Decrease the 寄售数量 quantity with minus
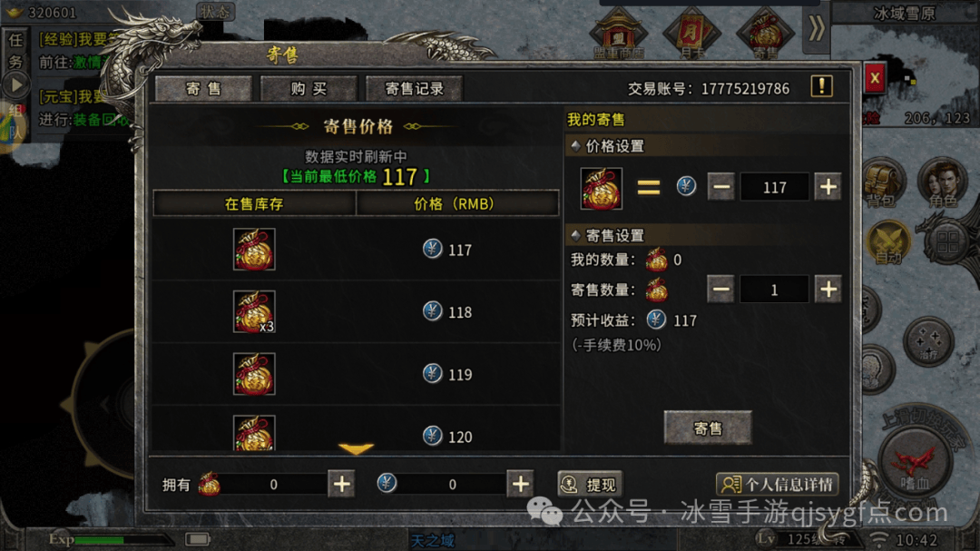This screenshot has width=980, height=551. point(720,289)
